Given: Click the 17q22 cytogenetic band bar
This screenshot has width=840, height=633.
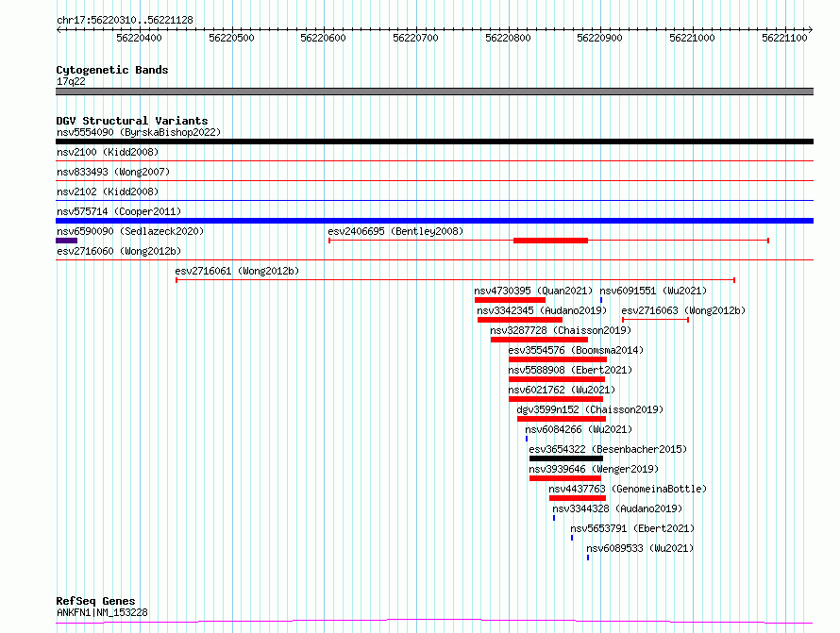Looking at the screenshot, I should [434, 92].
